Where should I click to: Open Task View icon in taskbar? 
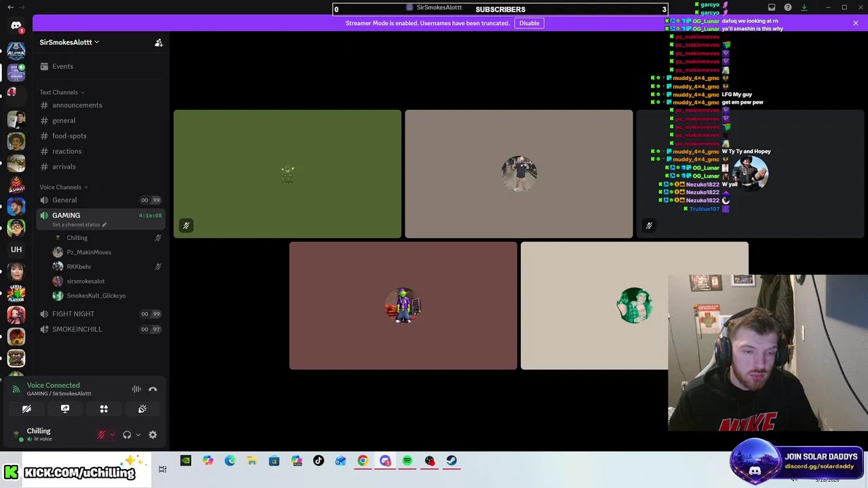click(163, 469)
